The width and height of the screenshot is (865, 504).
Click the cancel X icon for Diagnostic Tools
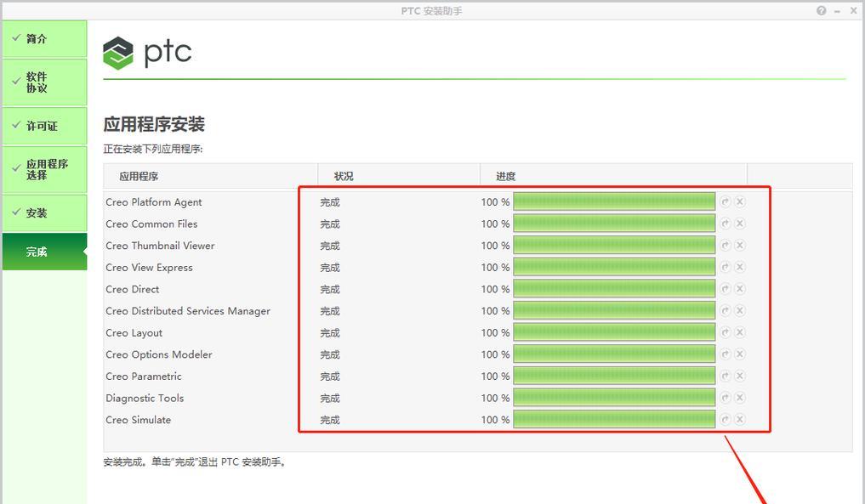click(x=740, y=398)
